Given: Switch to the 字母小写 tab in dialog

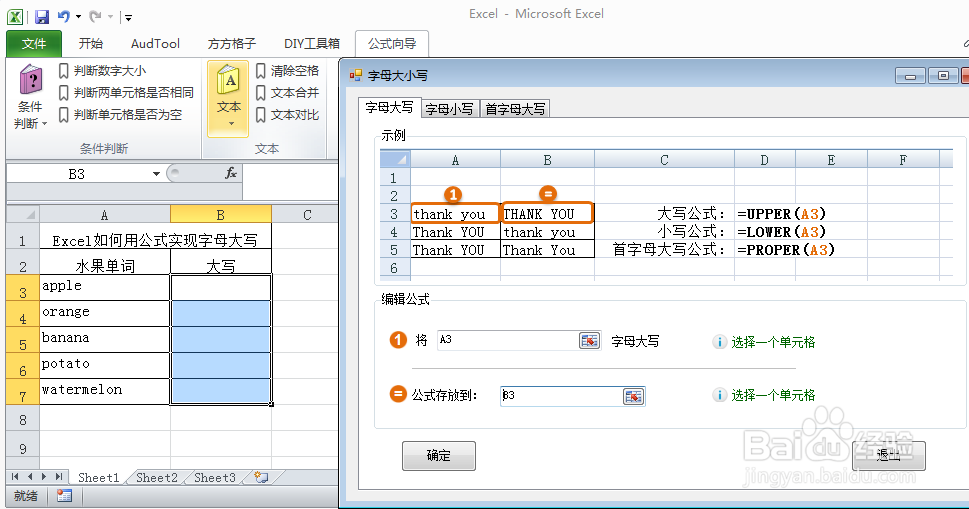Looking at the screenshot, I should [449, 109].
